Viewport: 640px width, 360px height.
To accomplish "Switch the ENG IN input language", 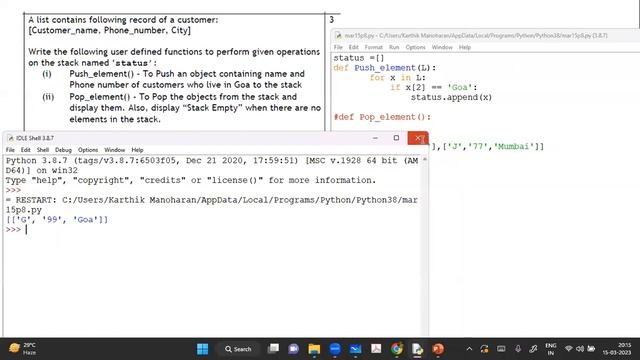I will point(551,349).
